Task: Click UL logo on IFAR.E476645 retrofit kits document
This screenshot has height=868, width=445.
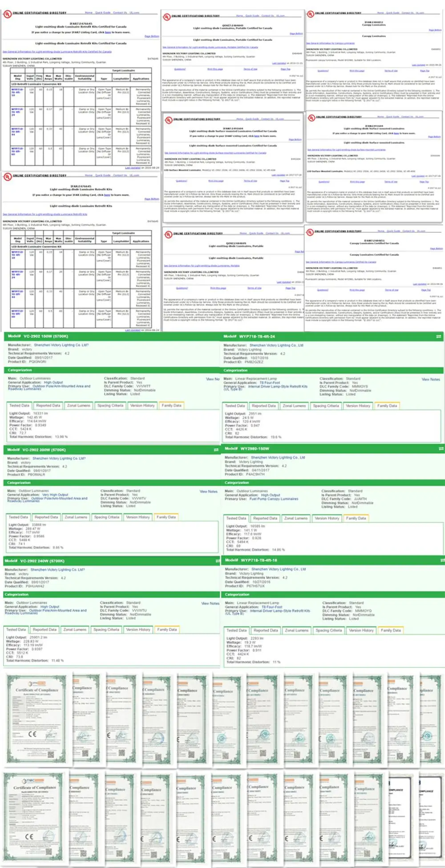Action: point(7,177)
